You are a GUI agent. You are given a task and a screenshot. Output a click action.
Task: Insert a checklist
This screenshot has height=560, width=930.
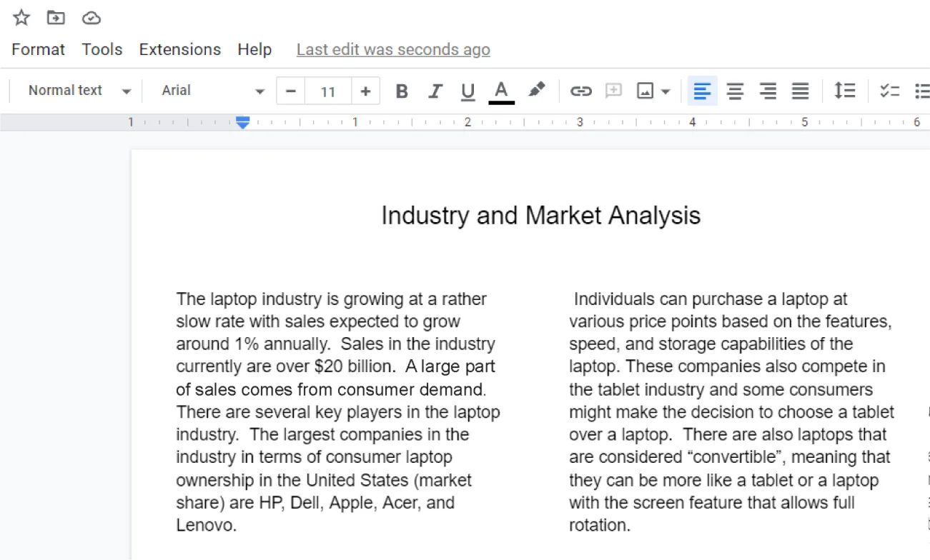point(889,91)
